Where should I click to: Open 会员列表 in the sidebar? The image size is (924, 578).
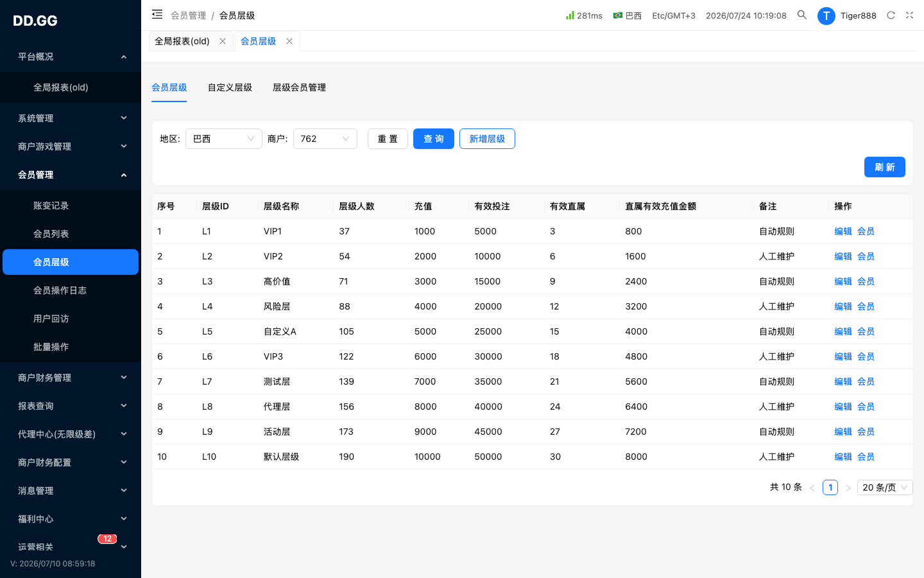pyautogui.click(x=71, y=234)
